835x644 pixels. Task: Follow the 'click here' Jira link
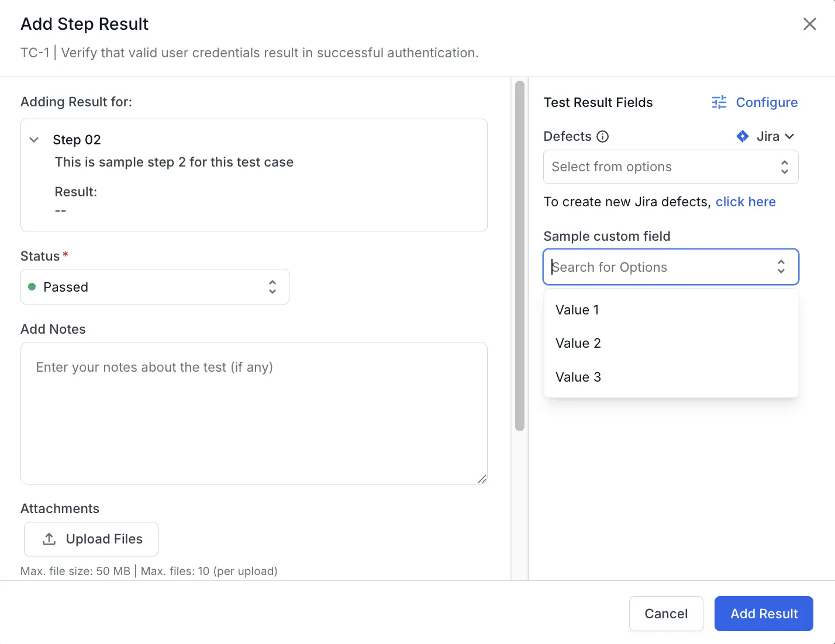click(x=745, y=202)
